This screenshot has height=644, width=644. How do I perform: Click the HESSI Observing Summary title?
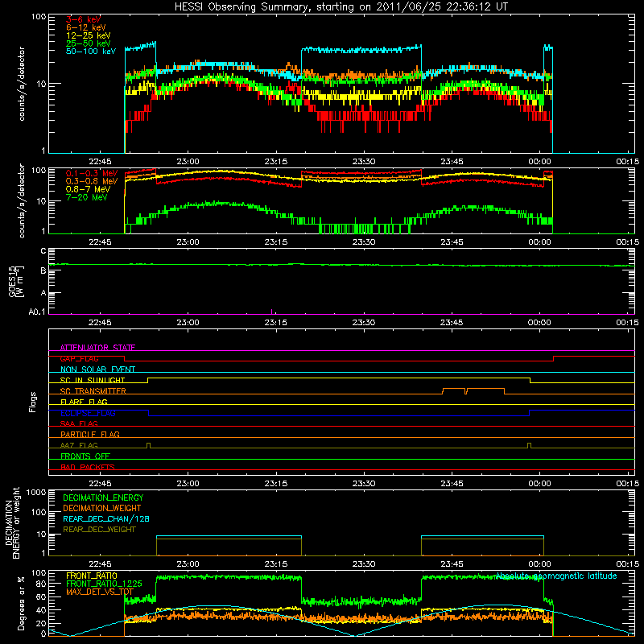341,6
